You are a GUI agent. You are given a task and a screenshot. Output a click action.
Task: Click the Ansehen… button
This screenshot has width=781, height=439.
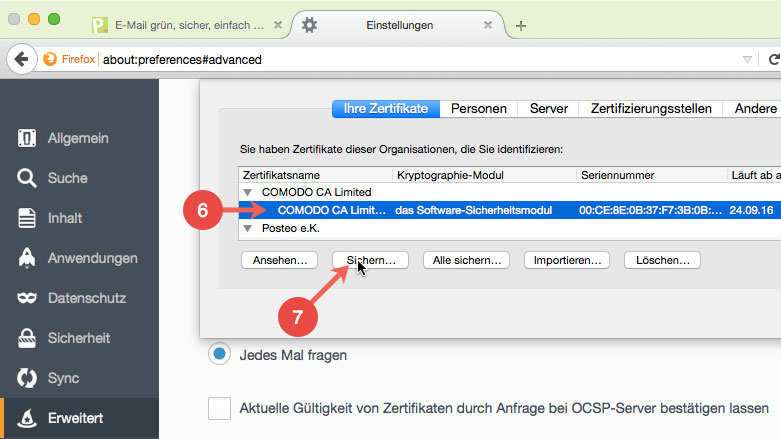coord(279,260)
